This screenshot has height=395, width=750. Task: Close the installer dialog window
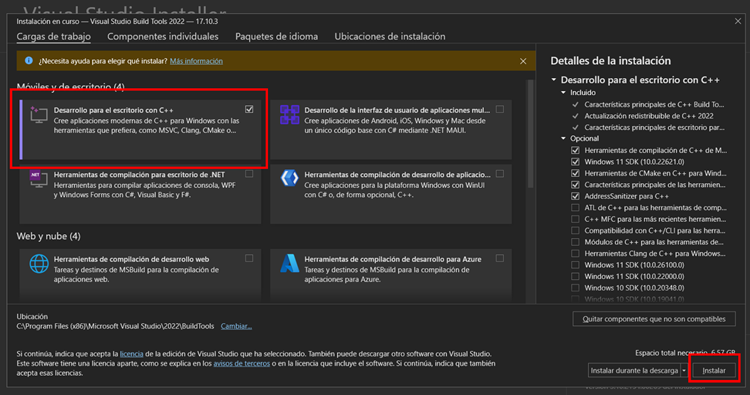pos(738,22)
